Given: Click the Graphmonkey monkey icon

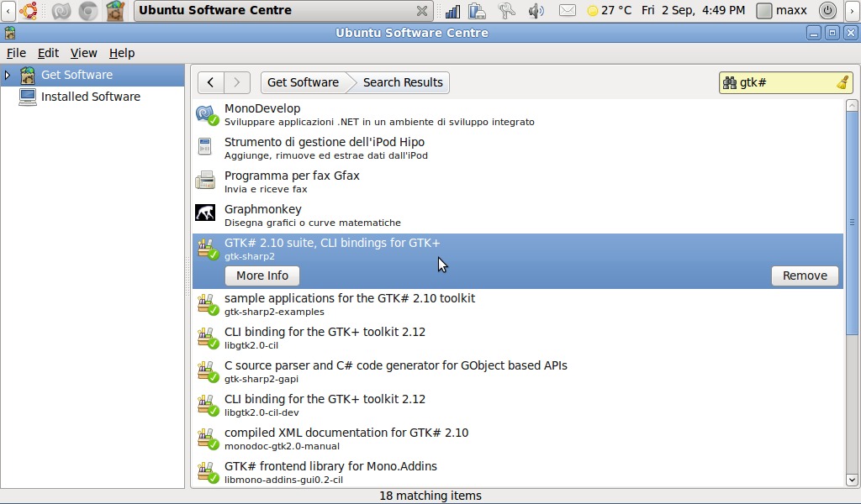Looking at the screenshot, I should coord(205,213).
